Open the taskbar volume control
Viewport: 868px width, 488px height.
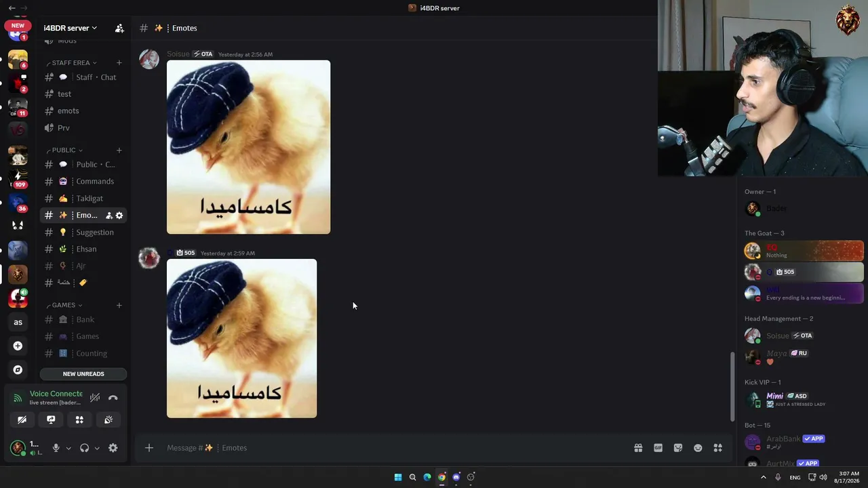tap(823, 477)
